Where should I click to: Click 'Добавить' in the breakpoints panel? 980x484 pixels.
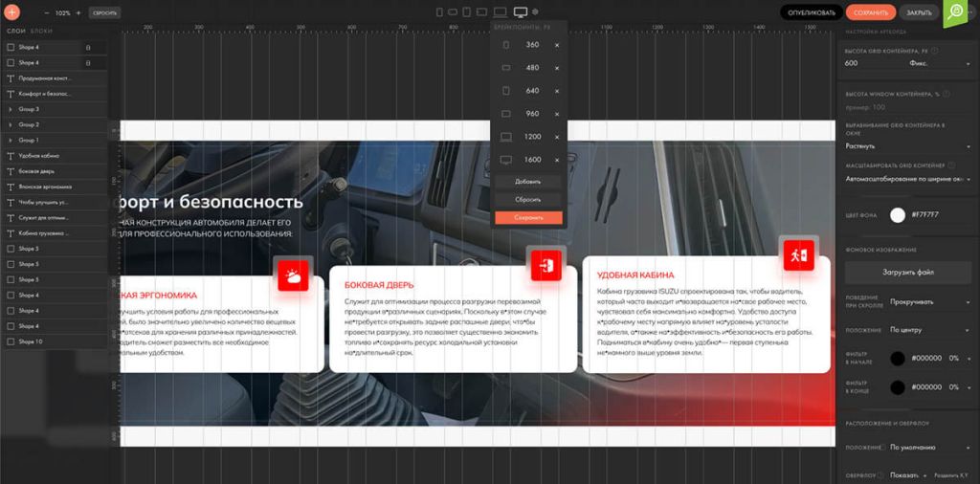click(528, 181)
